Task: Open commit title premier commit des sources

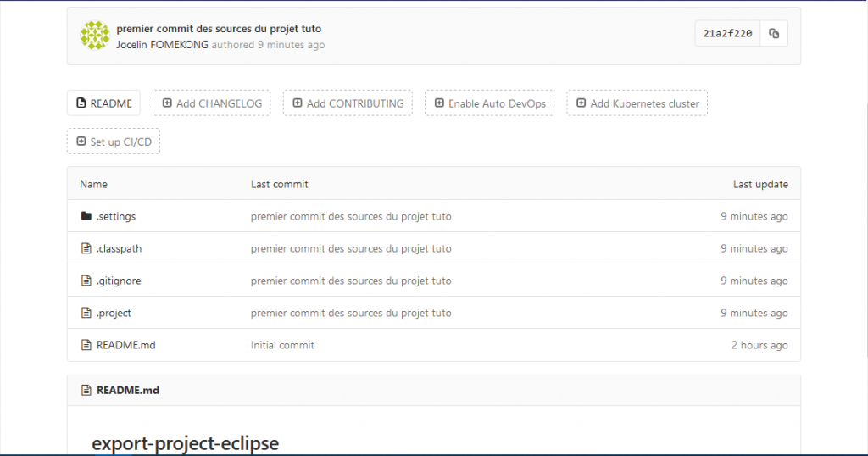Action: [x=219, y=29]
